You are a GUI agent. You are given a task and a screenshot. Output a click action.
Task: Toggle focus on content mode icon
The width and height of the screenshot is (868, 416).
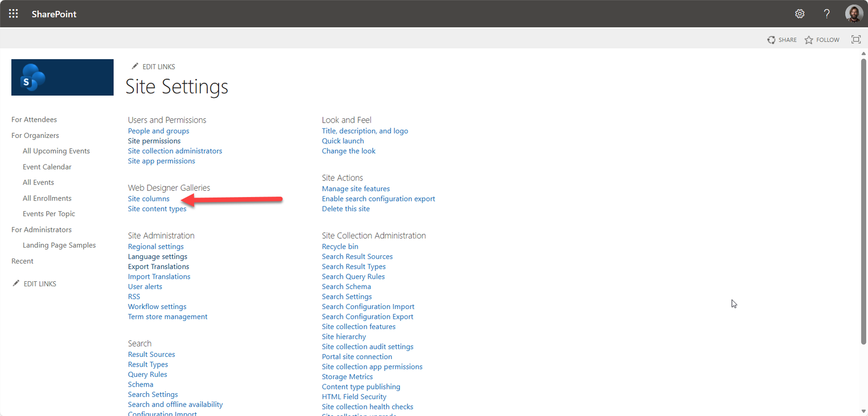(856, 39)
